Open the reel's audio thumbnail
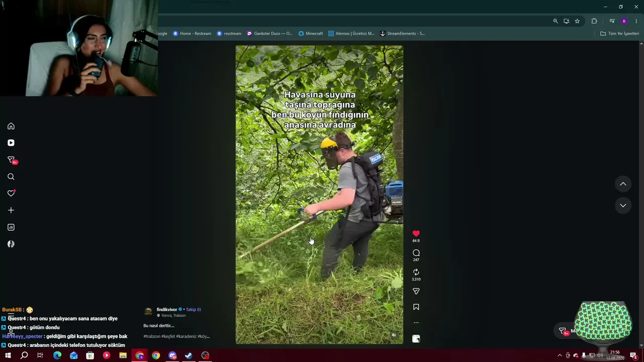The width and height of the screenshot is (644, 362). pyautogui.click(x=416, y=339)
